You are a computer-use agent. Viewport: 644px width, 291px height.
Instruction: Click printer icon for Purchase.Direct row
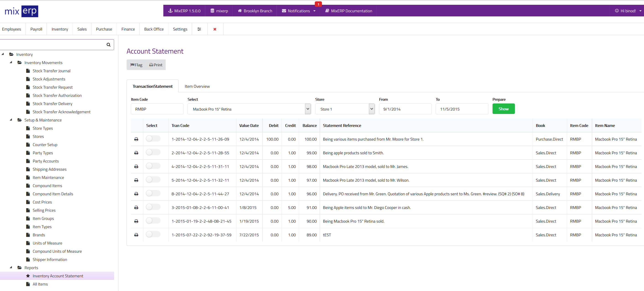(136, 139)
